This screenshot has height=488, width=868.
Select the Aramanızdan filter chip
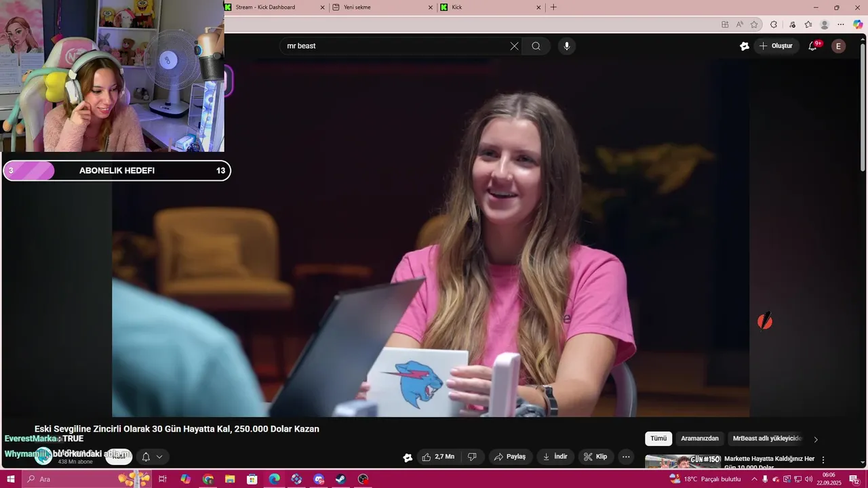click(x=700, y=439)
